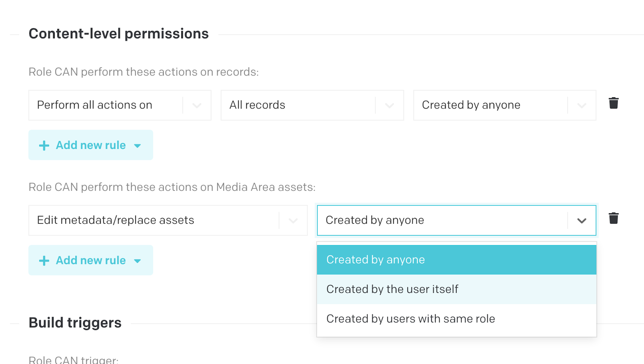Open 'Edit metadata/replace assets' dropdown

[168, 220]
